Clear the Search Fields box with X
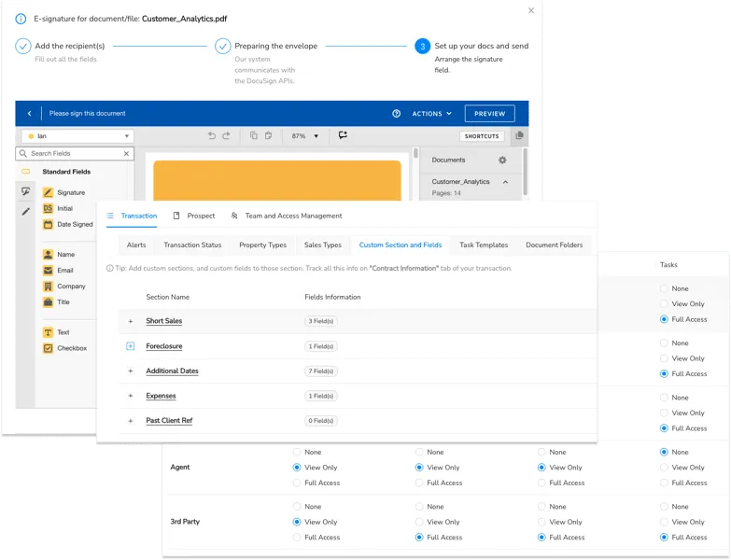The width and height of the screenshot is (731, 560). click(x=126, y=153)
